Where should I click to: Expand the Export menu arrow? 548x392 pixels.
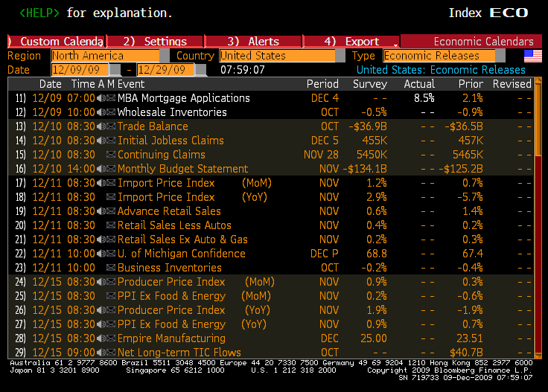(x=395, y=45)
